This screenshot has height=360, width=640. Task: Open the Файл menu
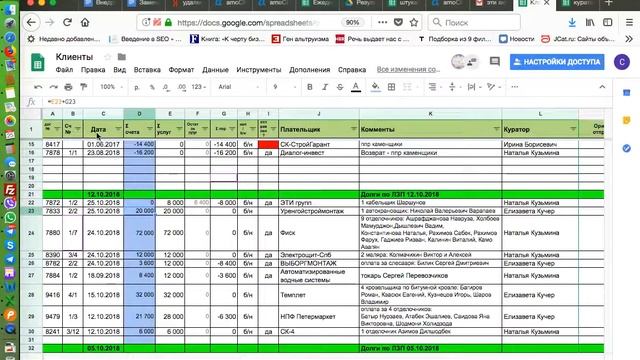point(64,70)
